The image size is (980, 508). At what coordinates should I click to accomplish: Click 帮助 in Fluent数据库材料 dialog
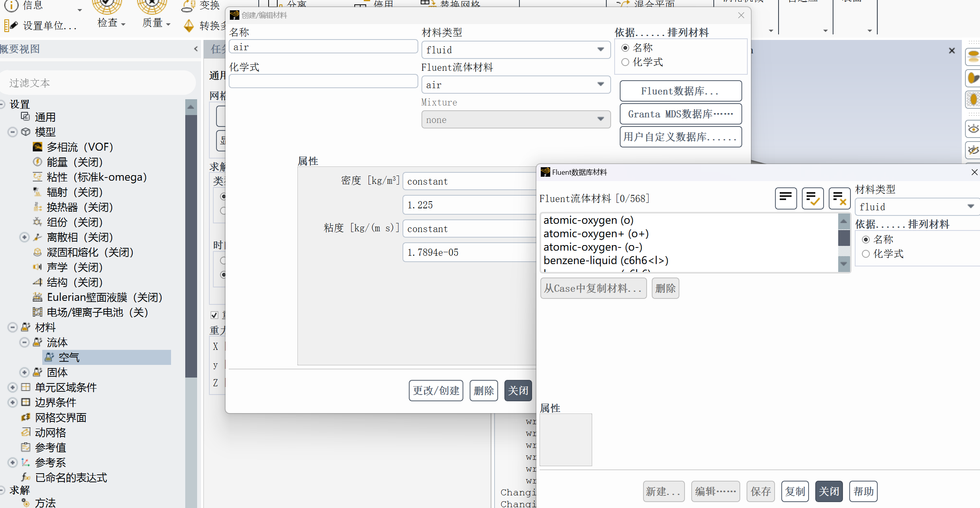(863, 491)
